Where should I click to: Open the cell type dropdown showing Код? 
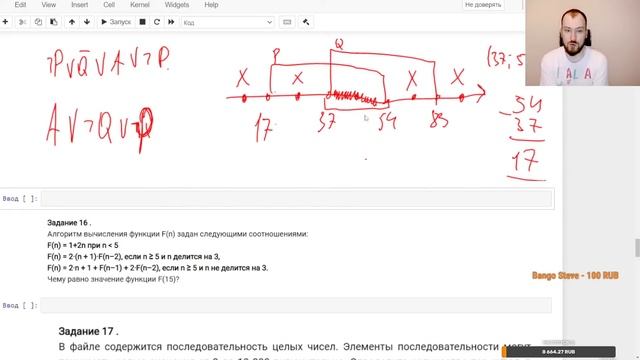(x=228, y=22)
